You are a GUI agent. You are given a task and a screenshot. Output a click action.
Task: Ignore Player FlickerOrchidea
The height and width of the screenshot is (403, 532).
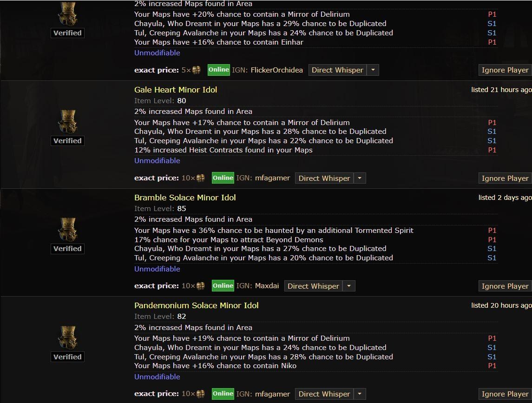[x=505, y=70]
